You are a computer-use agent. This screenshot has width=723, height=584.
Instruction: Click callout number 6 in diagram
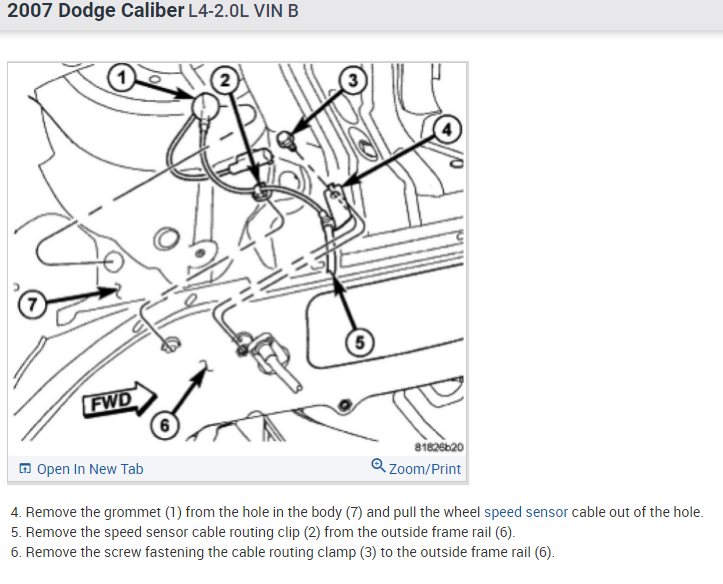click(165, 425)
